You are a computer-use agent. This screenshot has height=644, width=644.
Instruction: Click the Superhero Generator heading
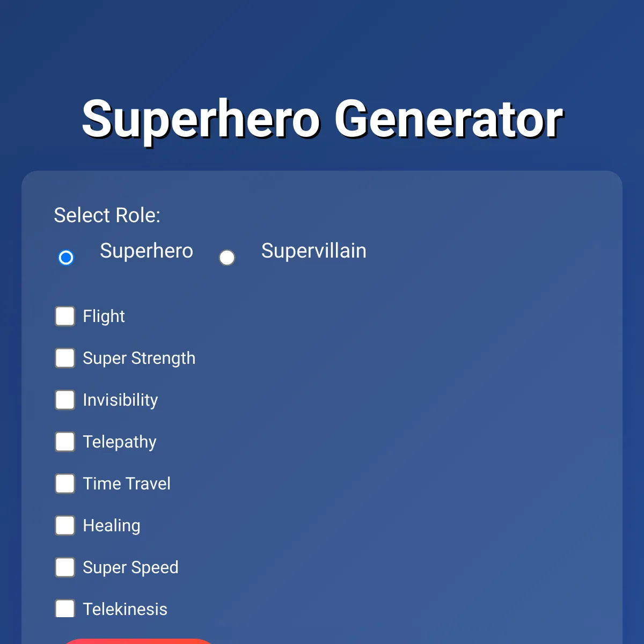coord(322,119)
